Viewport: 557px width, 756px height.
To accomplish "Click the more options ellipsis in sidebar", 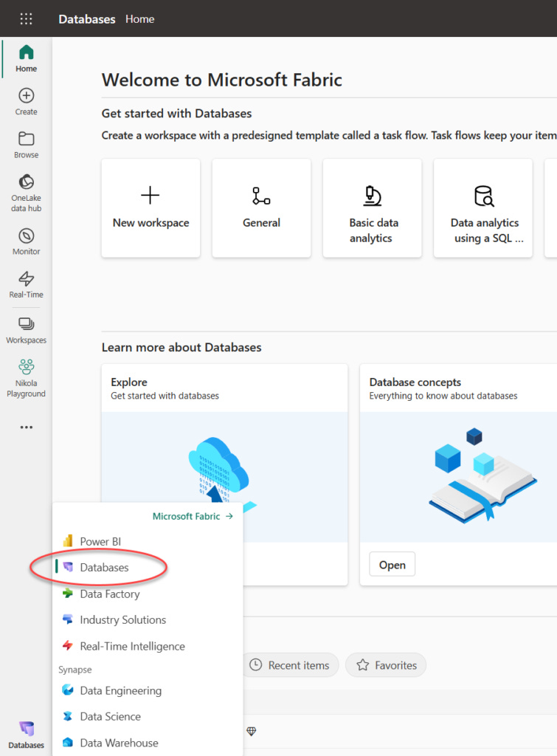I will (x=26, y=427).
